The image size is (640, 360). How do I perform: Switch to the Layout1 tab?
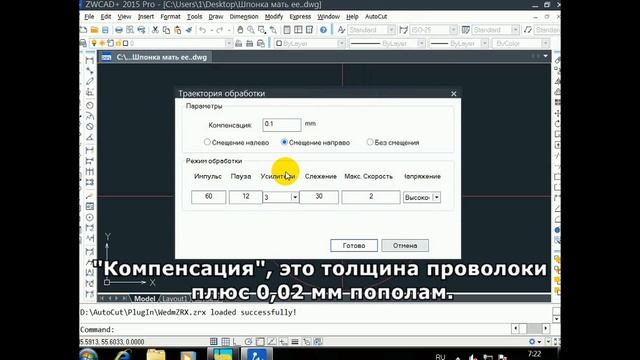pyautogui.click(x=174, y=298)
